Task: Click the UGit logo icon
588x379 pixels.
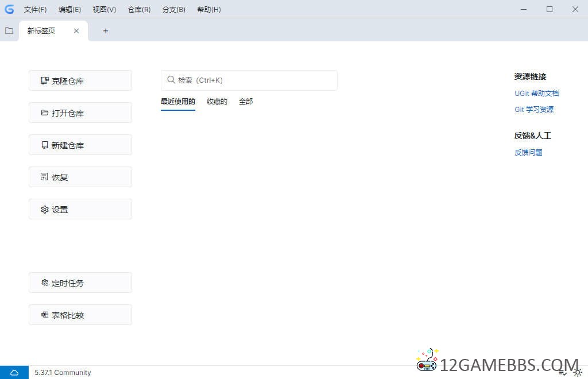Action: tap(9, 9)
